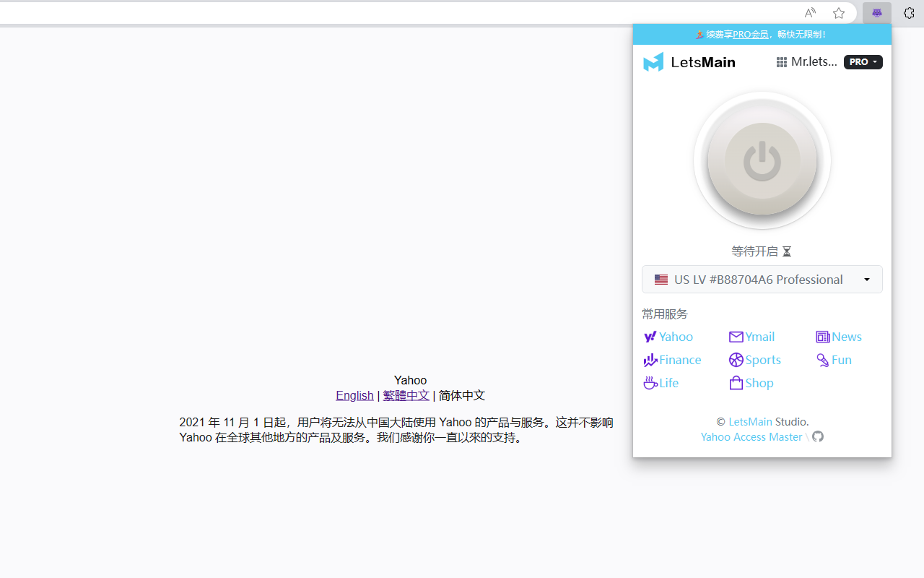Click the purple extension icon in toolbar
924x578 pixels.
877,13
